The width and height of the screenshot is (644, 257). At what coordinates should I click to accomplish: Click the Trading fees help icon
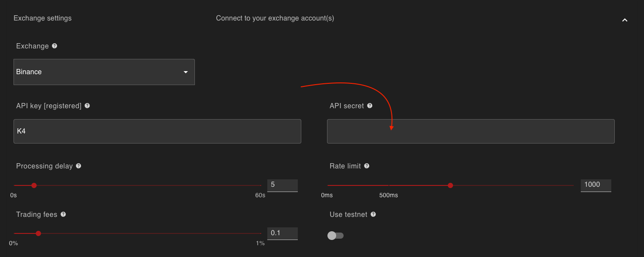pyautogui.click(x=63, y=214)
